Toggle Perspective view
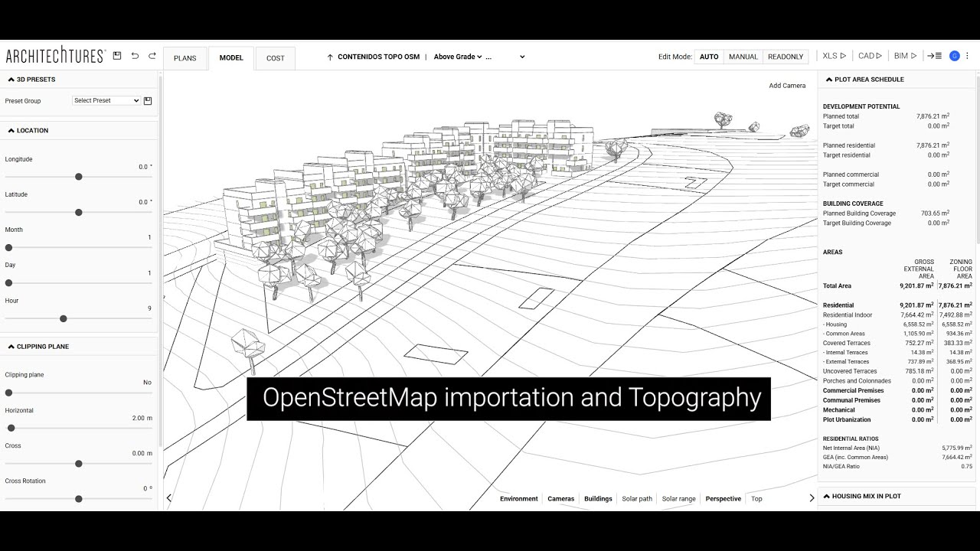The width and height of the screenshot is (980, 551). pyautogui.click(x=724, y=499)
